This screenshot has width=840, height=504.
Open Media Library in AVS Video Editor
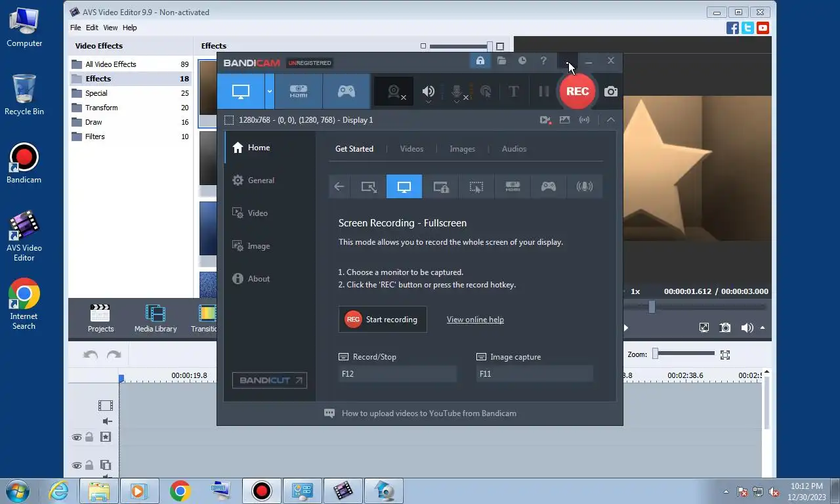coord(156,318)
